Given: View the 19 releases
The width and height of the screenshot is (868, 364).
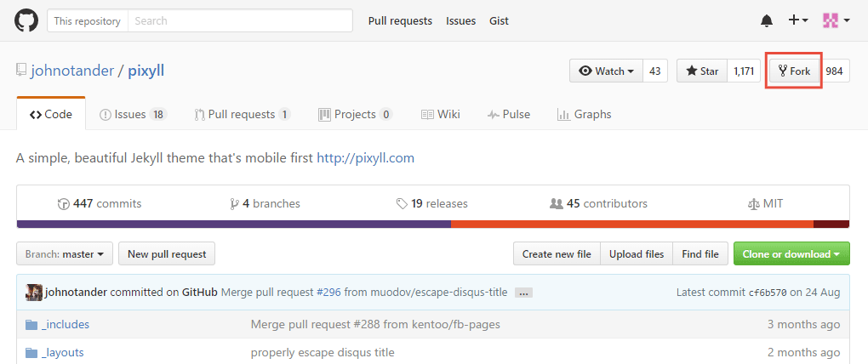Looking at the screenshot, I should click(432, 203).
